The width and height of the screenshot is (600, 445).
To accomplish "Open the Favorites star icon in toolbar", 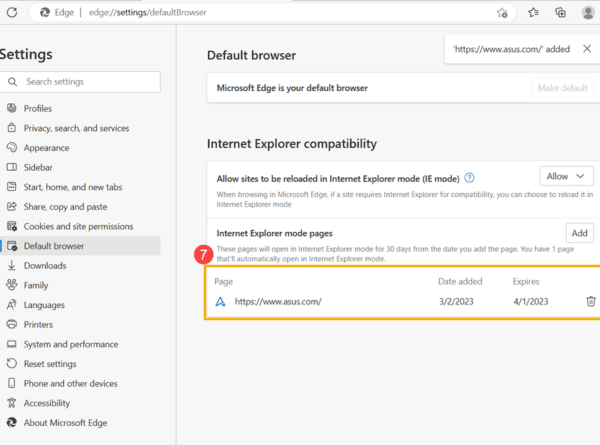I will pyautogui.click(x=533, y=13).
